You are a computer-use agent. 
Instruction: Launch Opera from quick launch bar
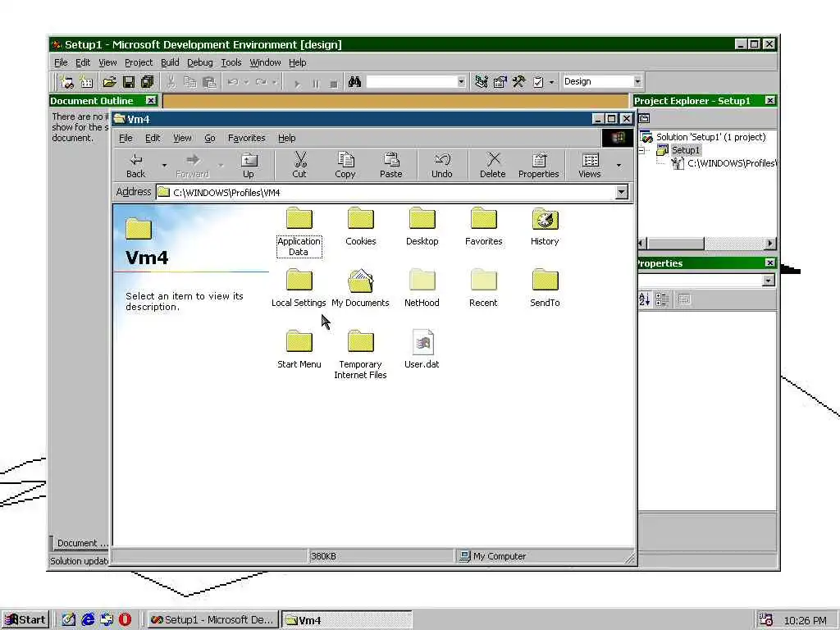[125, 619]
